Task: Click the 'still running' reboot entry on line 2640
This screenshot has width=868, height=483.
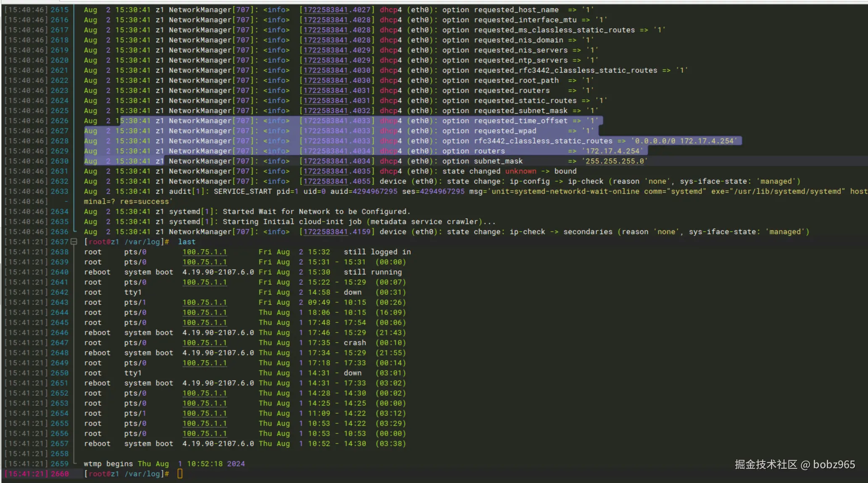Action: click(372, 272)
